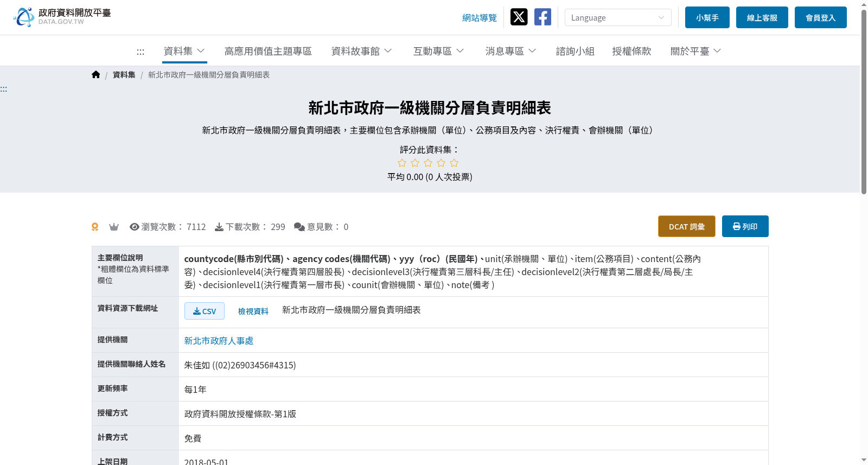
Task: Expand the 互動專區 menu
Action: point(439,51)
